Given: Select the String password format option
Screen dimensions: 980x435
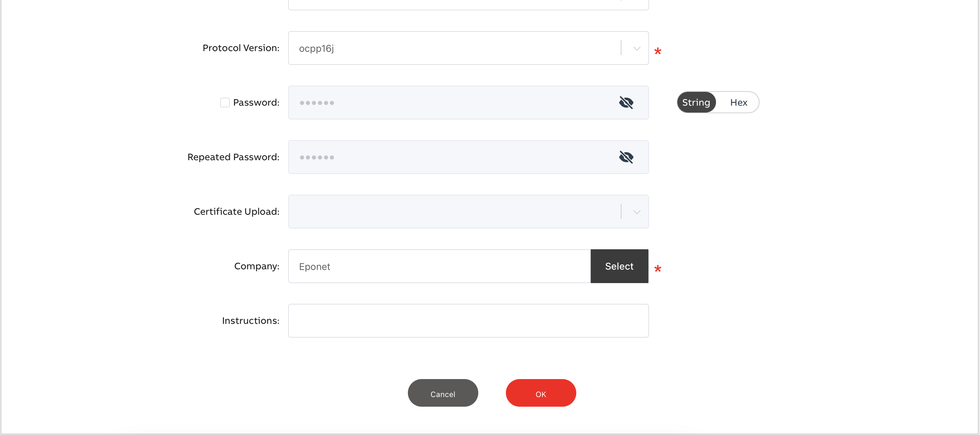Looking at the screenshot, I should [x=696, y=103].
